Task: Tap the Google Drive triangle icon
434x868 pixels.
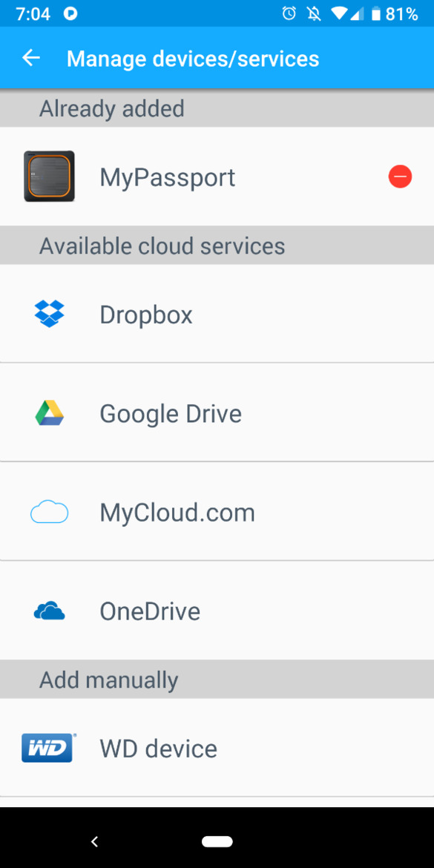Action: 49,413
